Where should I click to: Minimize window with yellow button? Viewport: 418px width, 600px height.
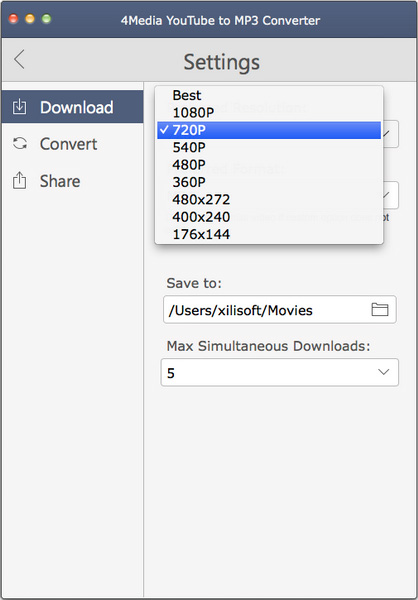(30, 19)
